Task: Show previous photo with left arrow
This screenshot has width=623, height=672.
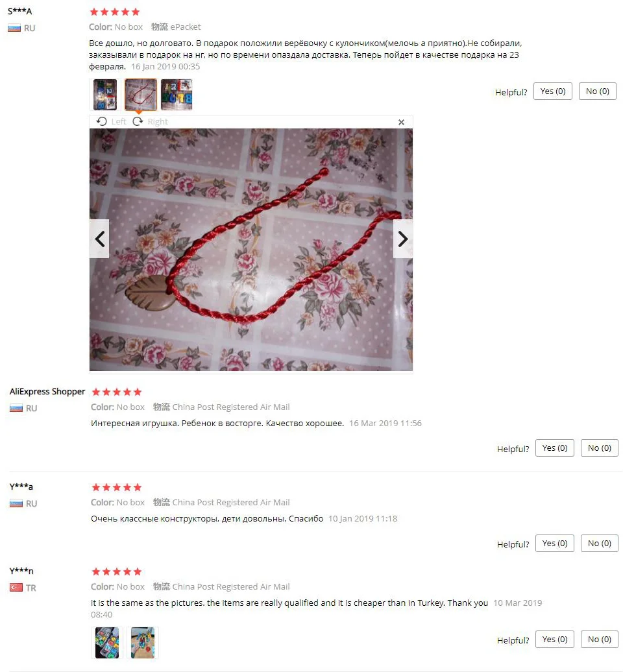Action: [99, 239]
